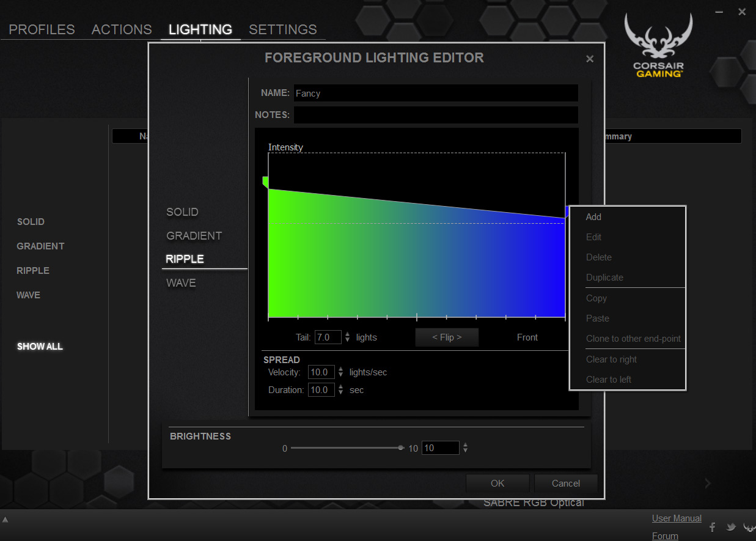Switch to the Profiles tab
756x541 pixels.
pos(42,29)
